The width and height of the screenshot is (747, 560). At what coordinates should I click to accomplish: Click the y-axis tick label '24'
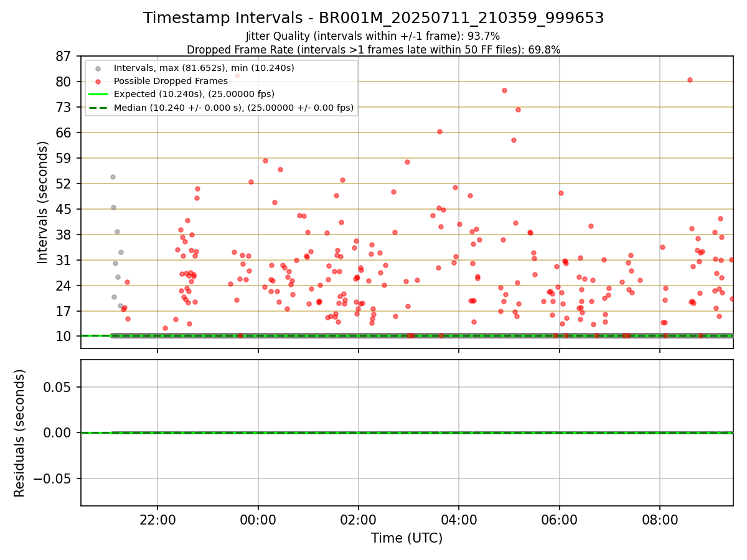coord(63,286)
